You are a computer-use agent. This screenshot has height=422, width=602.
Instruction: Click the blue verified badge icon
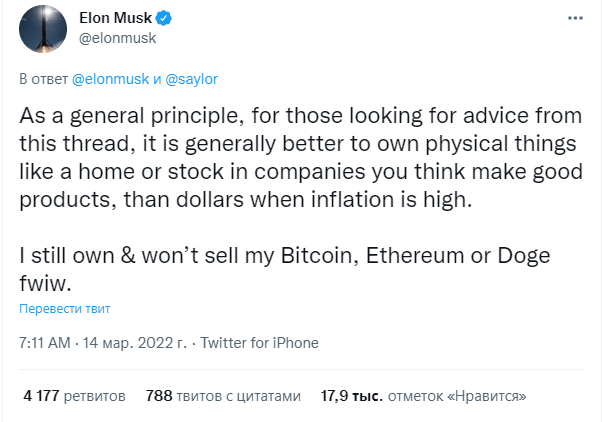coord(164,18)
